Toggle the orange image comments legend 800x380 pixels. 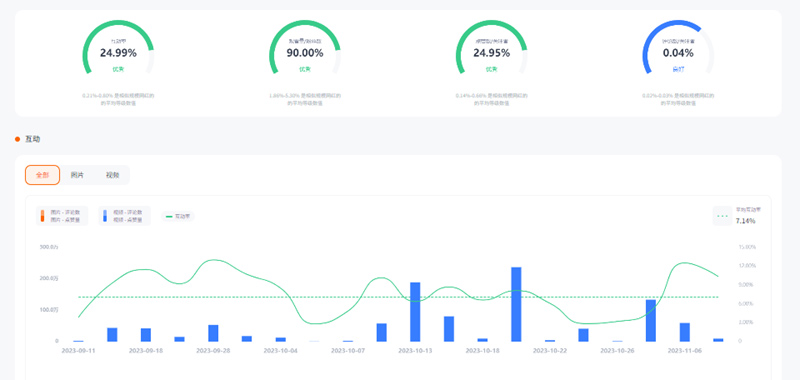62,216
